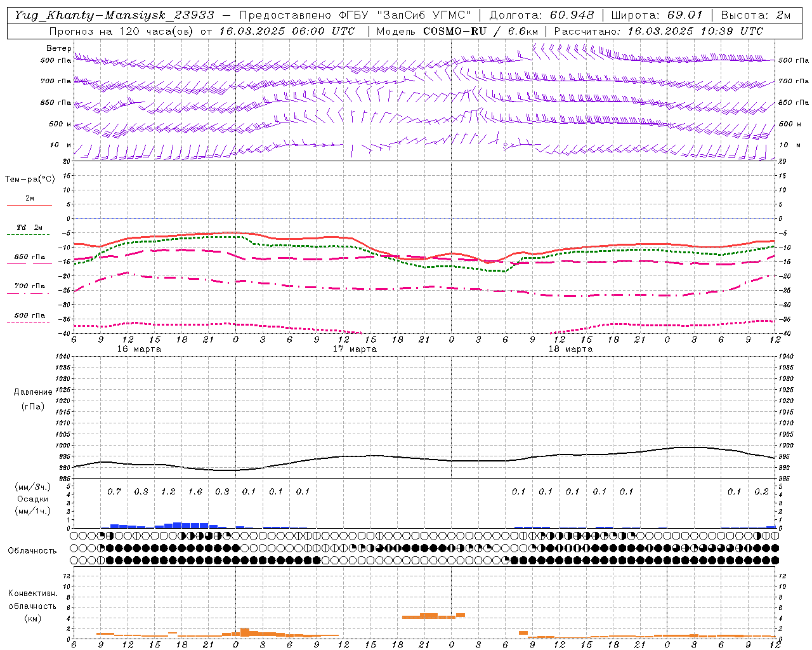Click the station title Yug_Khanty-Mansiysk_23933
Image resolution: width=812 pixels, height=650 pixels.
coord(114,15)
